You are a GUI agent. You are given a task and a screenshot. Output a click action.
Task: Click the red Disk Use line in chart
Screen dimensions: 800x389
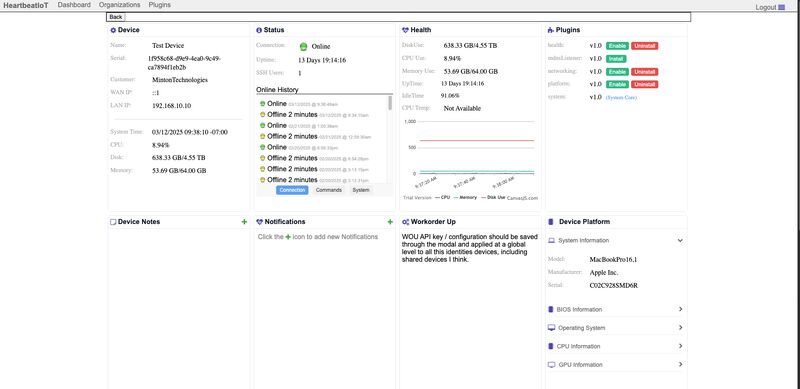pos(477,140)
